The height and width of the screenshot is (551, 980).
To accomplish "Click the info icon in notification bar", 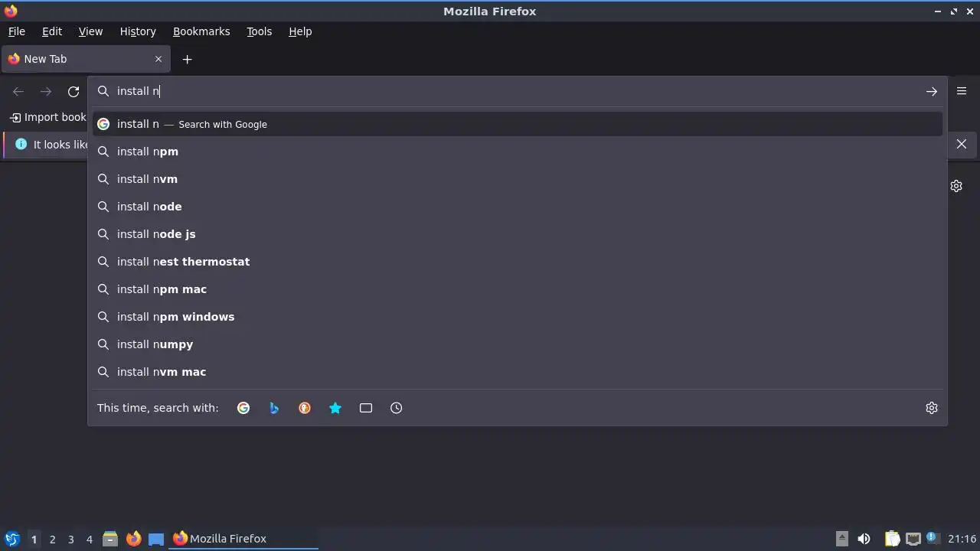I will (x=21, y=144).
